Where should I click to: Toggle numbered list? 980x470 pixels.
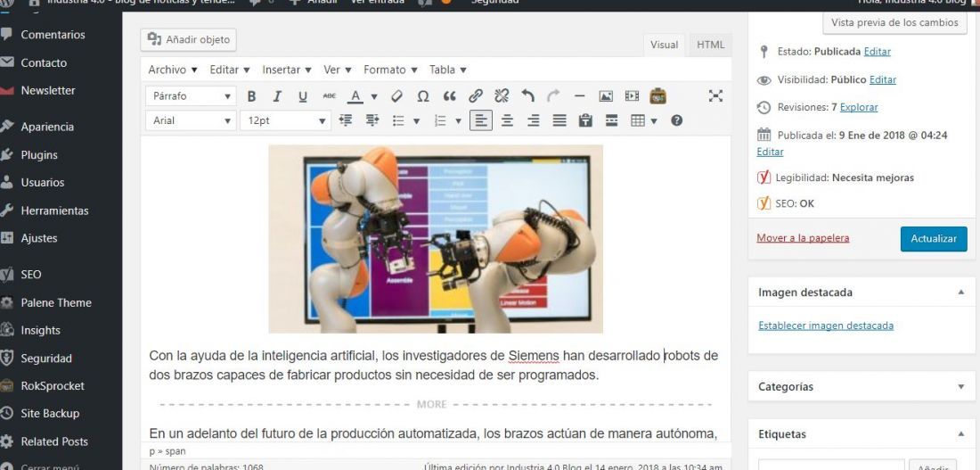[440, 120]
